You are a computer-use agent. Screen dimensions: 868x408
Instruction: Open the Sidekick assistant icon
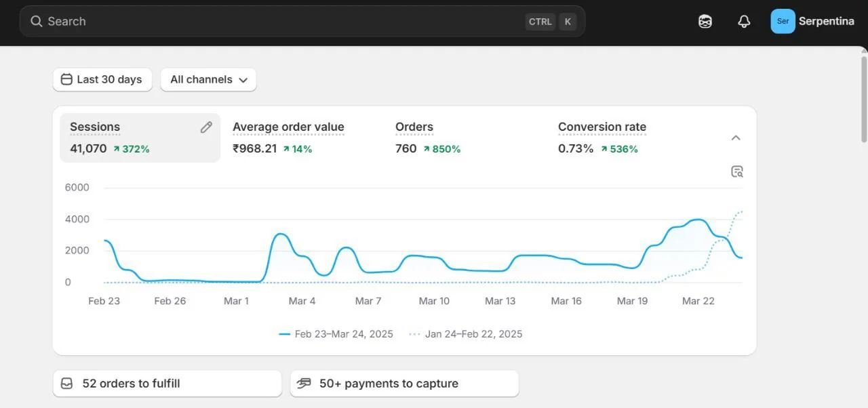pos(705,22)
